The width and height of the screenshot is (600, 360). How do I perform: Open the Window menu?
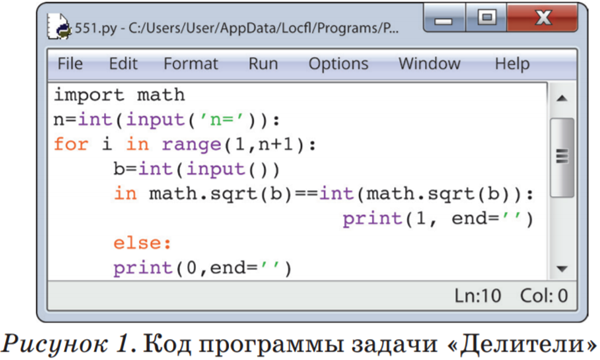[x=429, y=64]
